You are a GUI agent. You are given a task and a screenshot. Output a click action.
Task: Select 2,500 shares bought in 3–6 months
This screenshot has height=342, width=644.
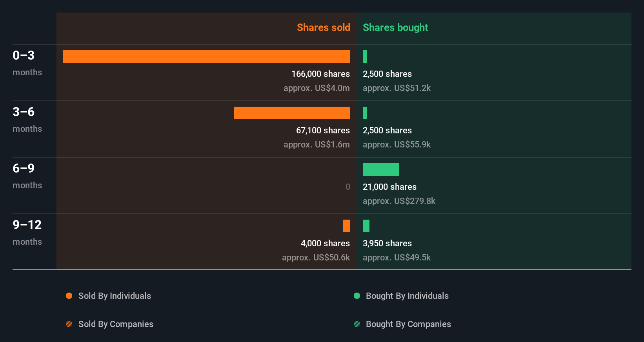[x=387, y=130]
